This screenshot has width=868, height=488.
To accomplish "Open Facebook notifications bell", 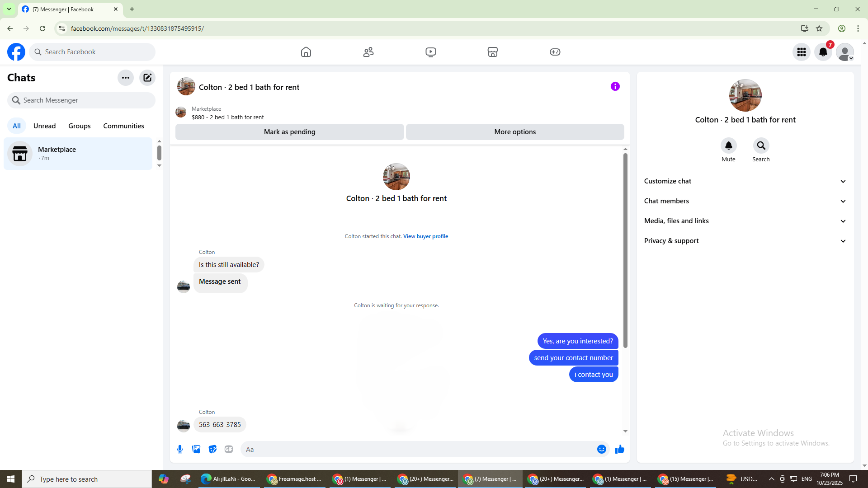I will (x=823, y=52).
